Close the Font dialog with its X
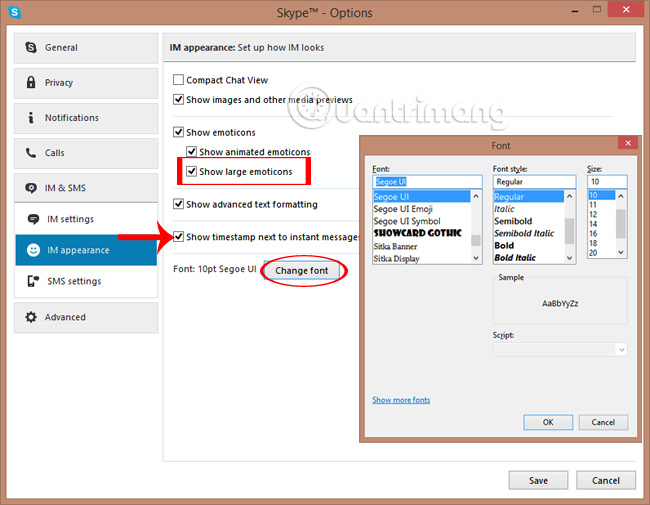 pyautogui.click(x=628, y=143)
